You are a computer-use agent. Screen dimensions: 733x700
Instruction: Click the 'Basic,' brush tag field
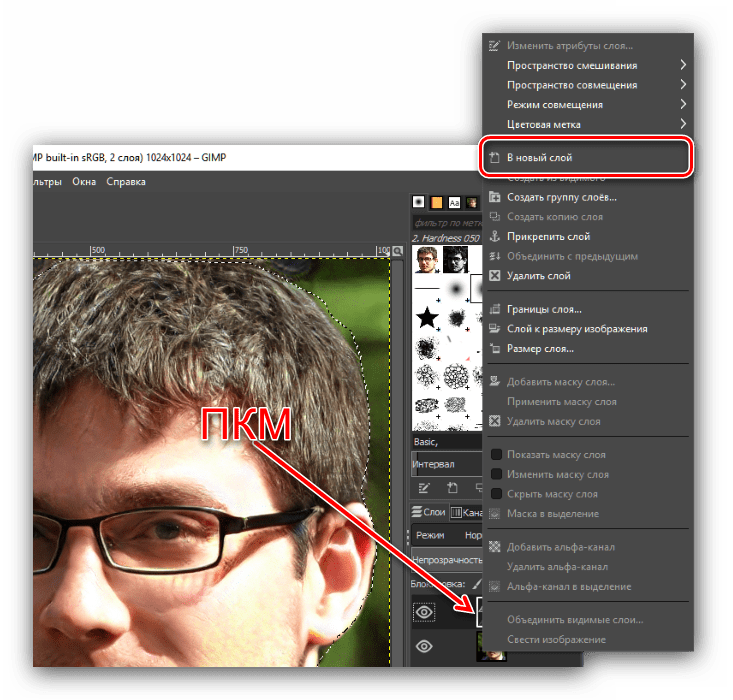tap(447, 442)
